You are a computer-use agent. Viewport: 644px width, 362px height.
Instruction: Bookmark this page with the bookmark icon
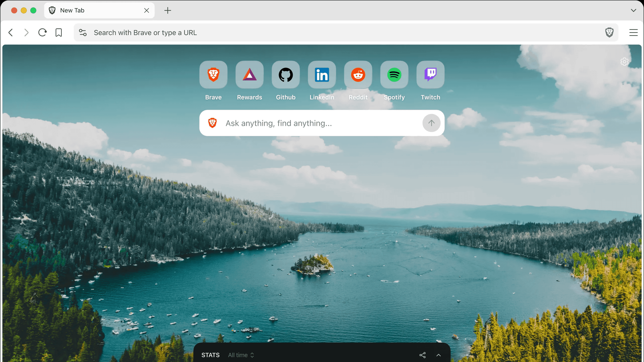point(59,32)
